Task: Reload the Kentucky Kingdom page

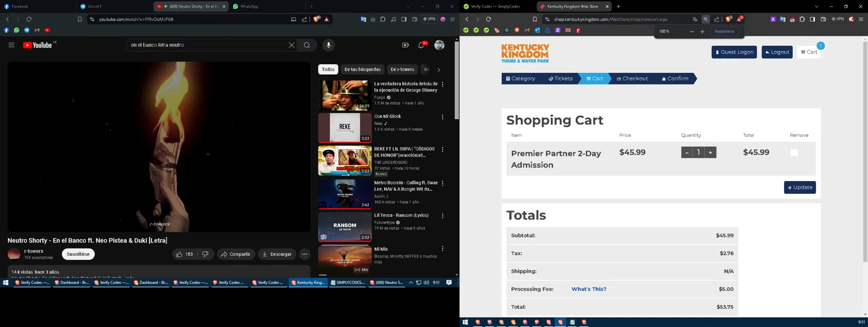Action: click(x=488, y=19)
